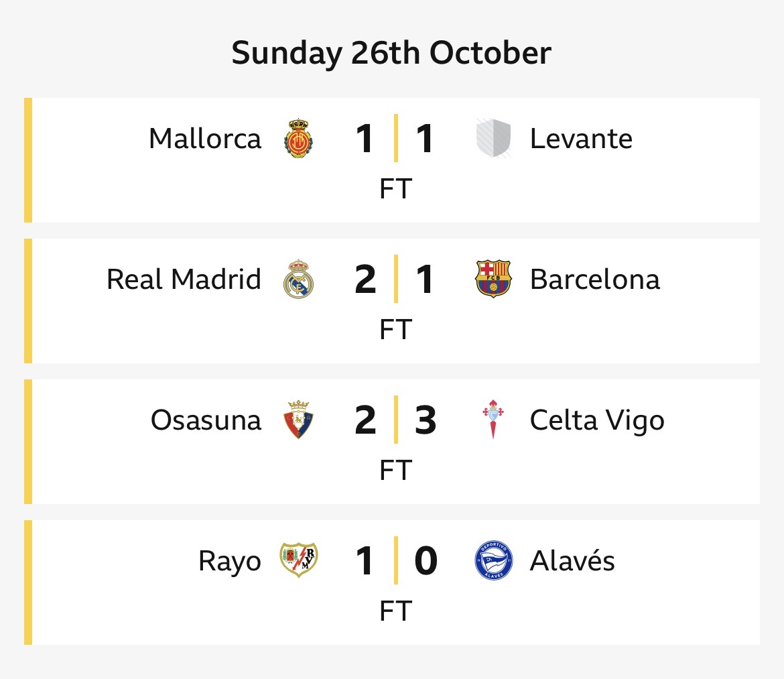Image resolution: width=784 pixels, height=679 pixels.
Task: Open the Levante team name
Action: point(581,139)
